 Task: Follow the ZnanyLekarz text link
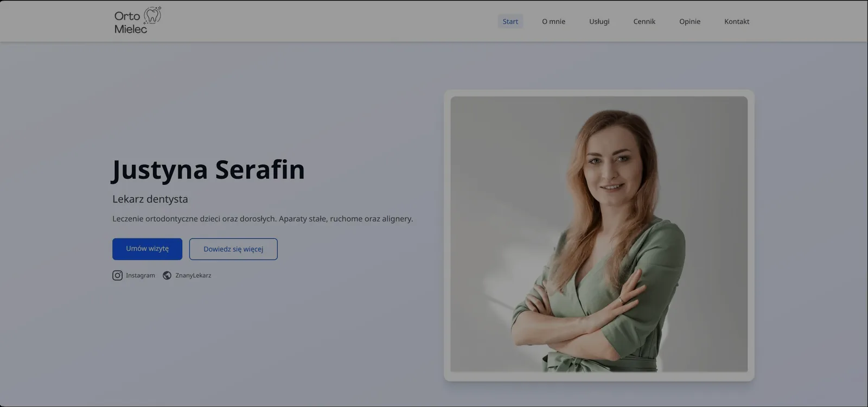tap(193, 276)
